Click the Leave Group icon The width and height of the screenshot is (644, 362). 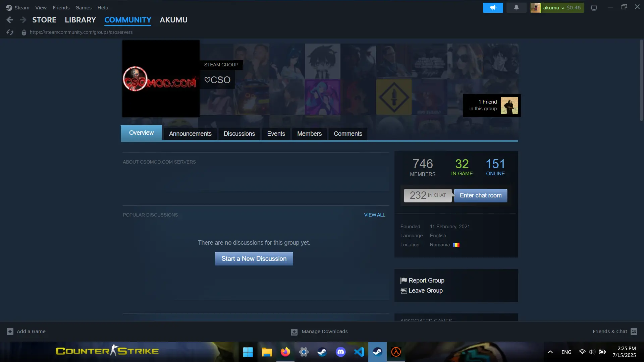click(404, 291)
